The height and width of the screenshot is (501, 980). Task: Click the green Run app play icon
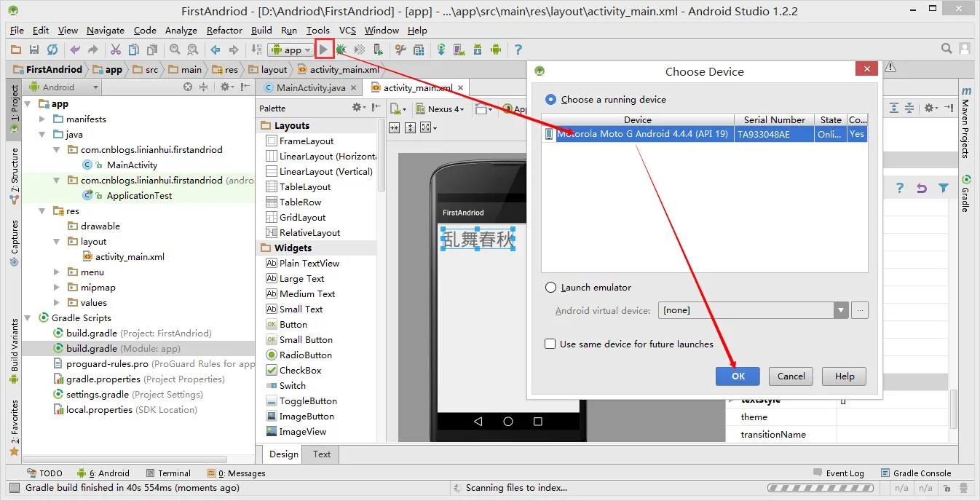(325, 50)
